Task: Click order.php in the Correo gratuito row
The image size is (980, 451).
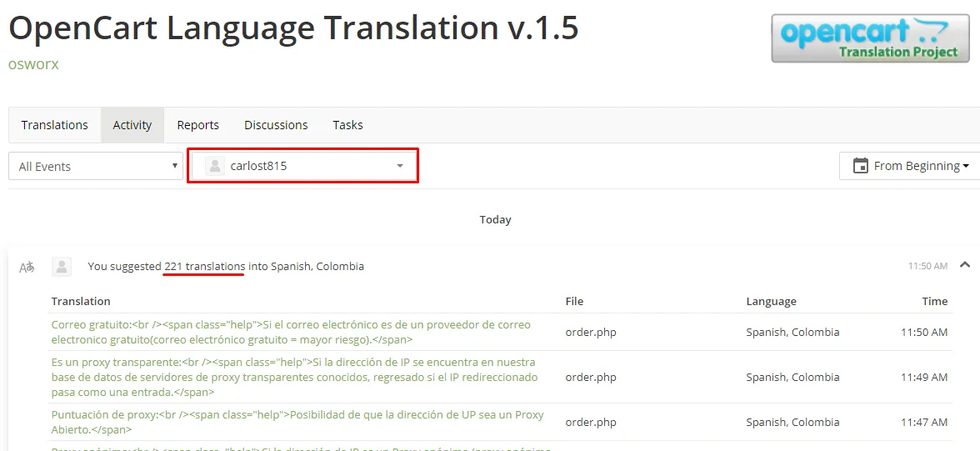Action: click(591, 332)
